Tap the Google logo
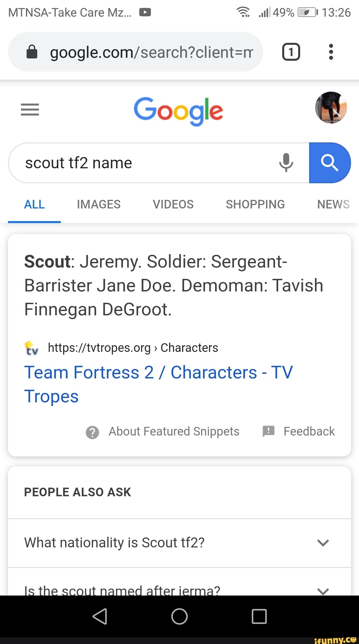Image resolution: width=359 pixels, height=644 pixels. pos(179,110)
